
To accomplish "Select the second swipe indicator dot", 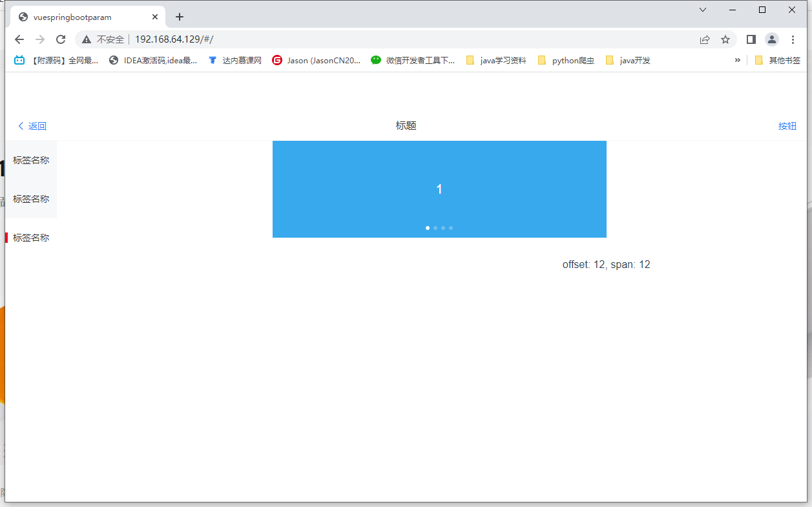I will pyautogui.click(x=435, y=228).
